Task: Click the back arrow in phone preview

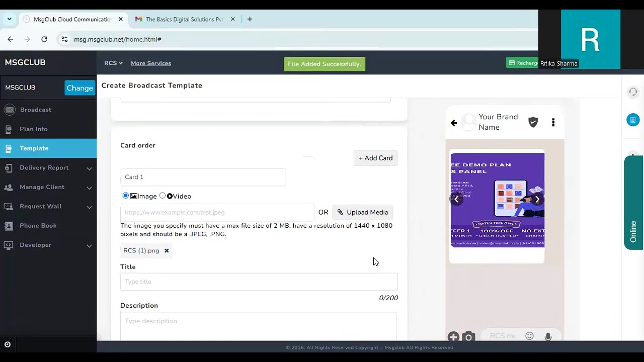Action: (454, 123)
